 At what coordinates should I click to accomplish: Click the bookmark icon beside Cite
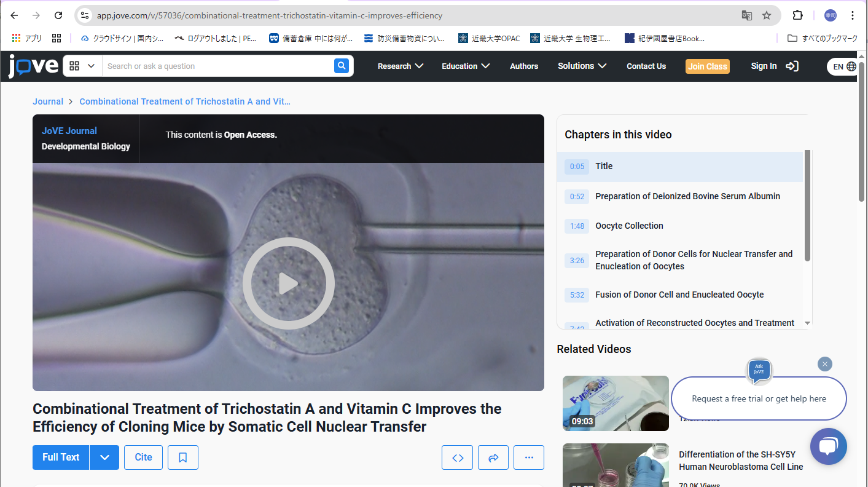(183, 457)
